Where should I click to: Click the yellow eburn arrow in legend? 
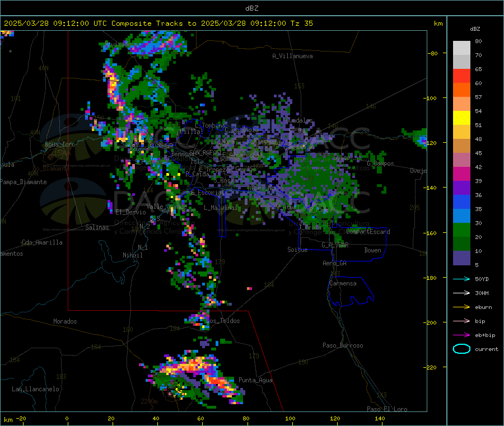[461, 307]
